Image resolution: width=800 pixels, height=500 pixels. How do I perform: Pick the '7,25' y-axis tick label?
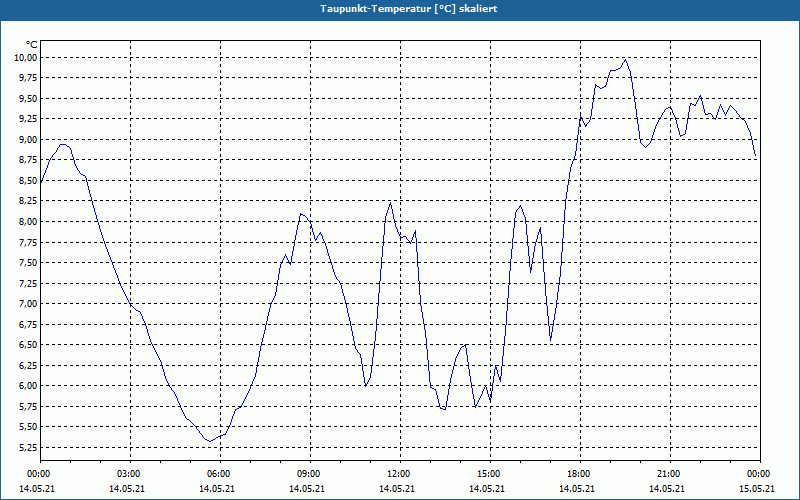coord(27,283)
